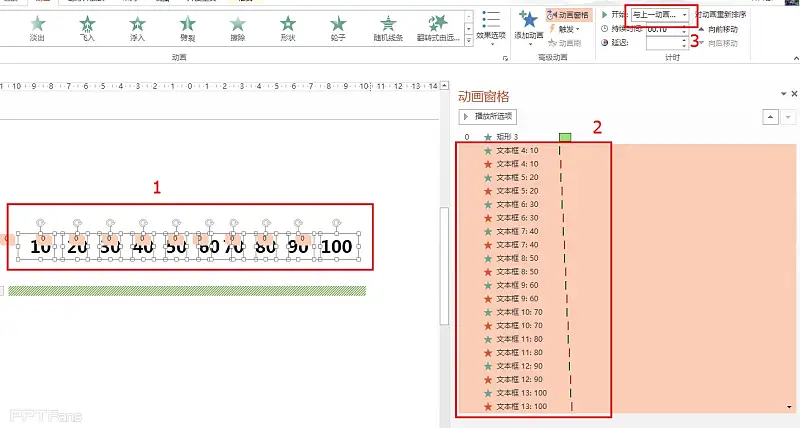Viewport: 800px width, 428px height.
Task: Open the animation pane options arrow beside close
Action: click(781, 95)
